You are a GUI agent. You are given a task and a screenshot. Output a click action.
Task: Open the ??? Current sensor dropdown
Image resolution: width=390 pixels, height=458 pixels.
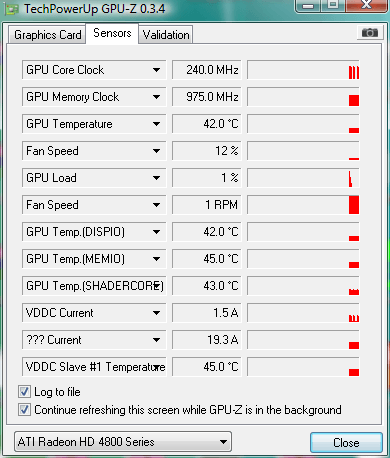point(156,340)
